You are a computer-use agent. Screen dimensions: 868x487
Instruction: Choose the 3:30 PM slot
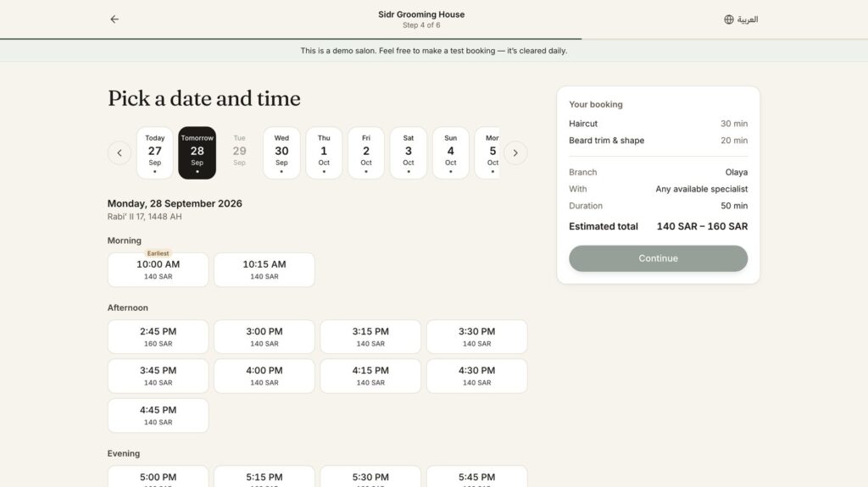click(477, 336)
